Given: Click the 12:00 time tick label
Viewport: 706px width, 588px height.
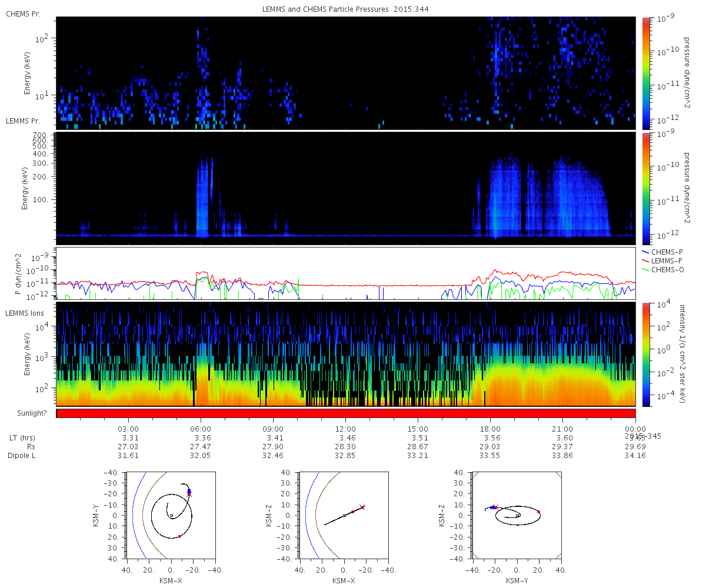Looking at the screenshot, I should [345, 429].
